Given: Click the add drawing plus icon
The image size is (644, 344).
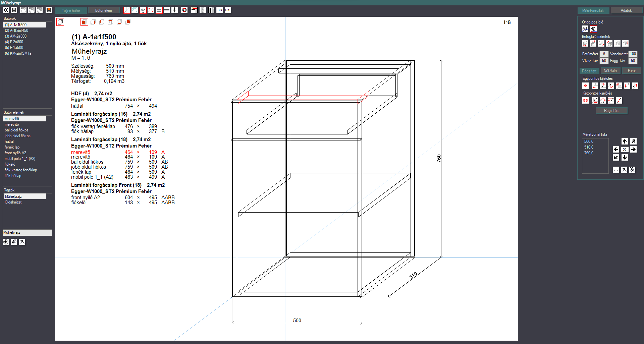Looking at the screenshot, I should pos(6,242).
